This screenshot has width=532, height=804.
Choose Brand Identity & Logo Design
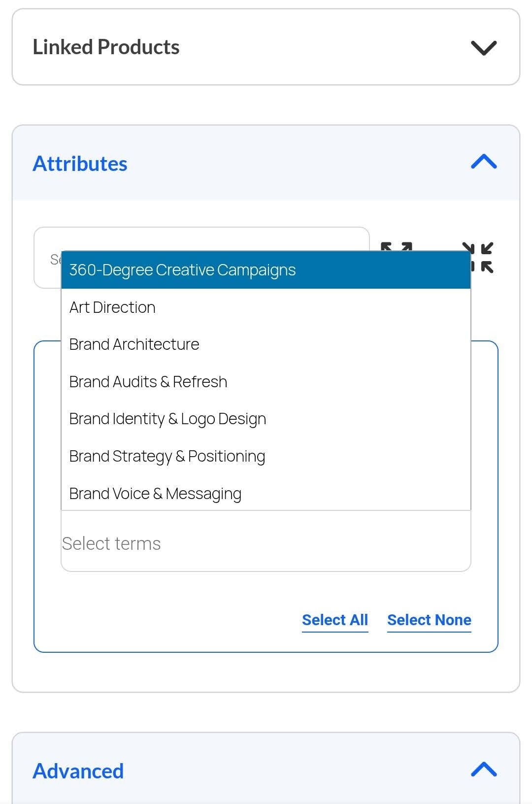167,419
